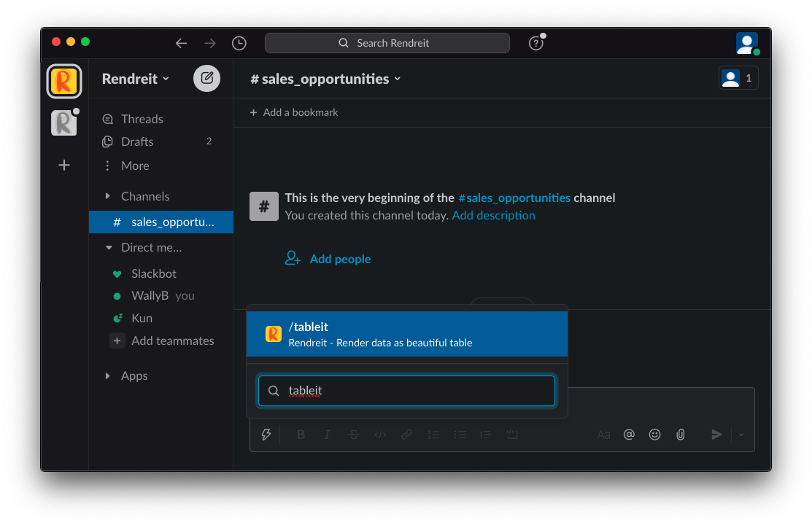
Task: Expand the Apps section
Action: click(x=108, y=376)
